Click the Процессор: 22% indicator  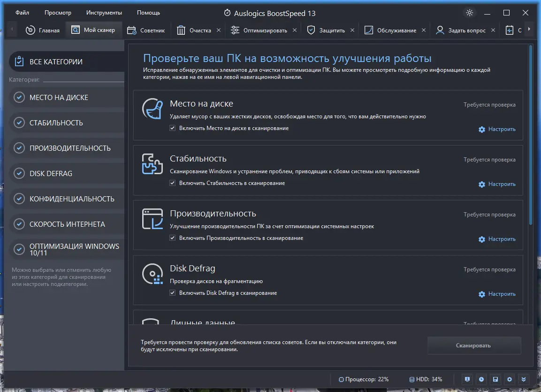[364, 379]
